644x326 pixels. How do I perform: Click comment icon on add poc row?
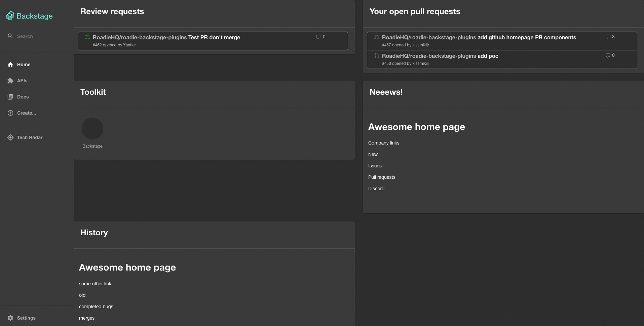[608, 55]
